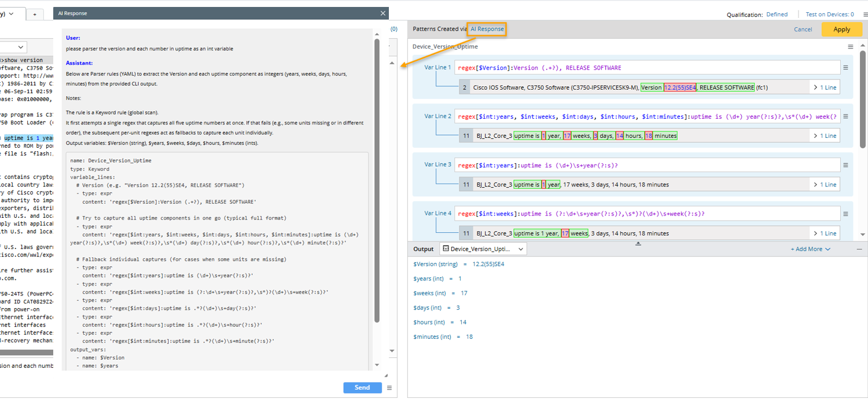The width and height of the screenshot is (868, 413).
Task: Click "name: Device_Version_Uptime" YAML line
Action: [x=111, y=160]
